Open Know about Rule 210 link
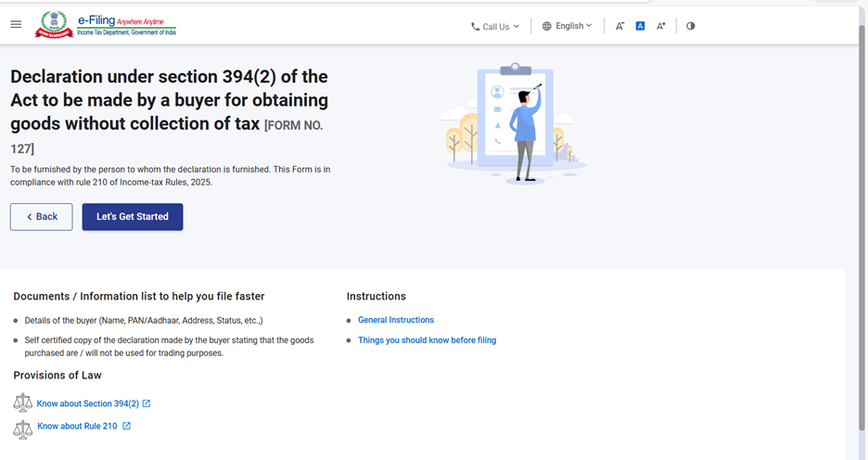The height and width of the screenshot is (460, 868). pos(77,427)
